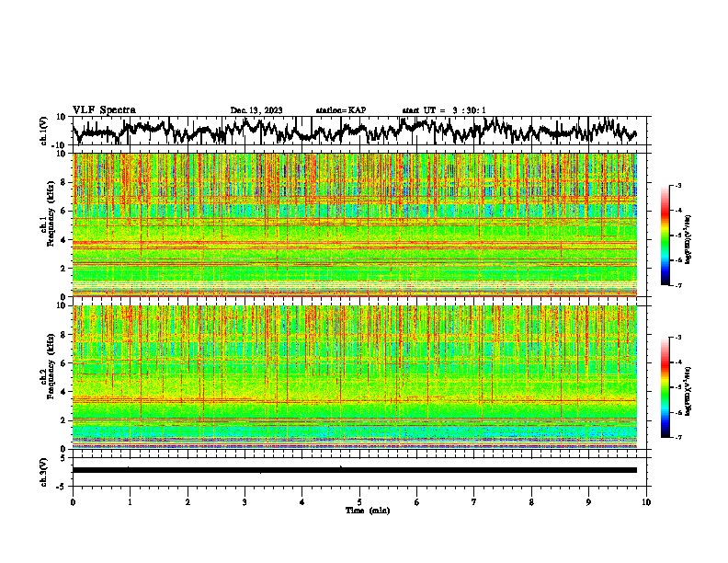Click the "start UT = 3 :30: 1" text

click(x=444, y=110)
